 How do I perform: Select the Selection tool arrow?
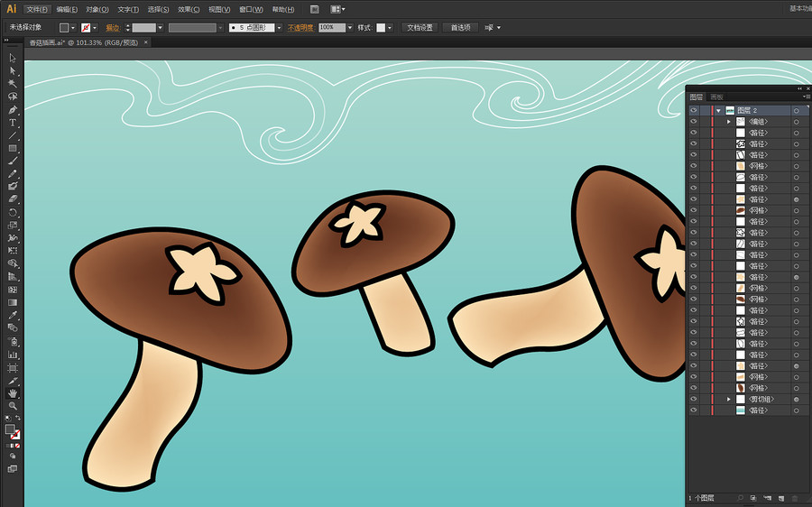point(13,58)
